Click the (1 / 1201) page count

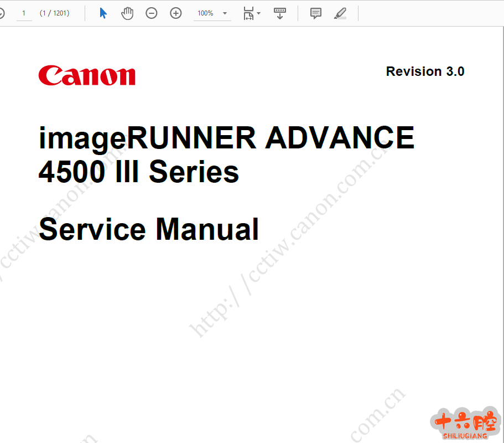click(55, 13)
